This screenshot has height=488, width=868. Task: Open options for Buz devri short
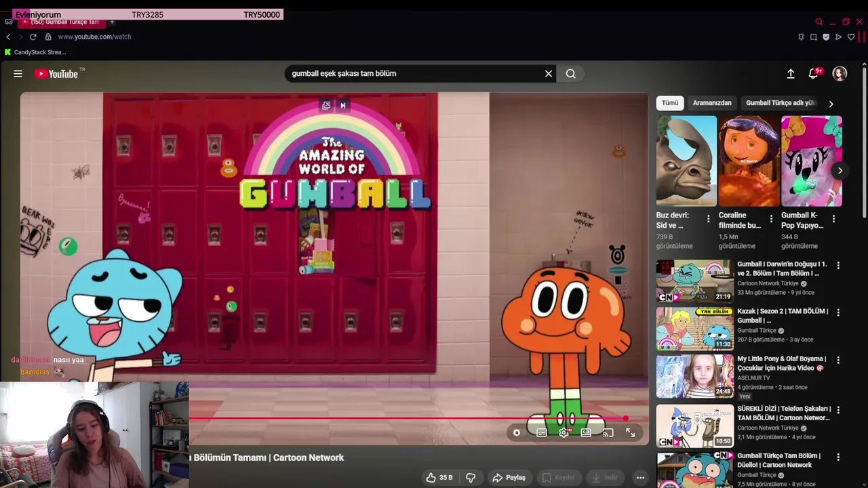[x=708, y=219]
